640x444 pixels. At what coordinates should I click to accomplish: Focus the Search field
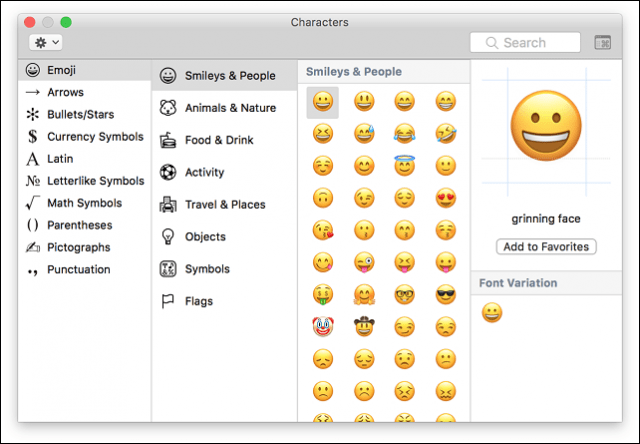(x=525, y=42)
